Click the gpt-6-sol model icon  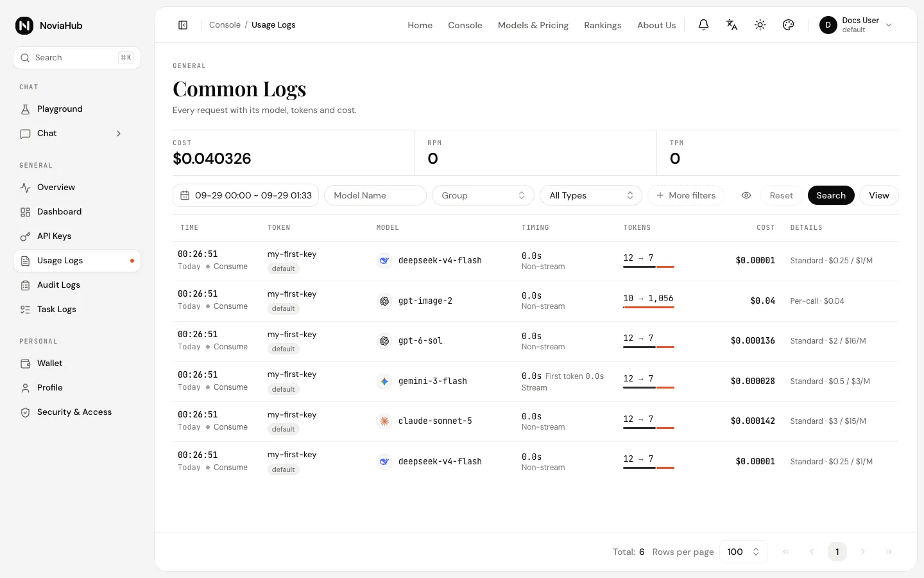384,341
